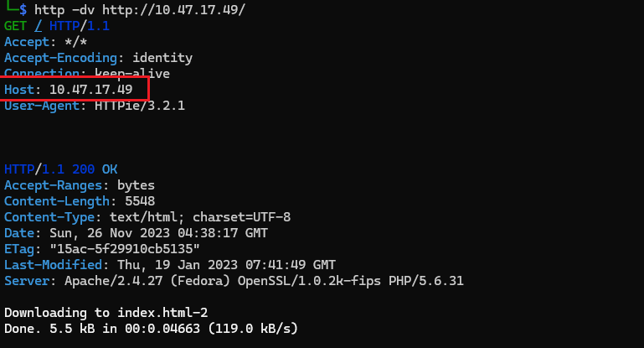
Task: Click the green GET request method
Action: [x=15, y=26]
